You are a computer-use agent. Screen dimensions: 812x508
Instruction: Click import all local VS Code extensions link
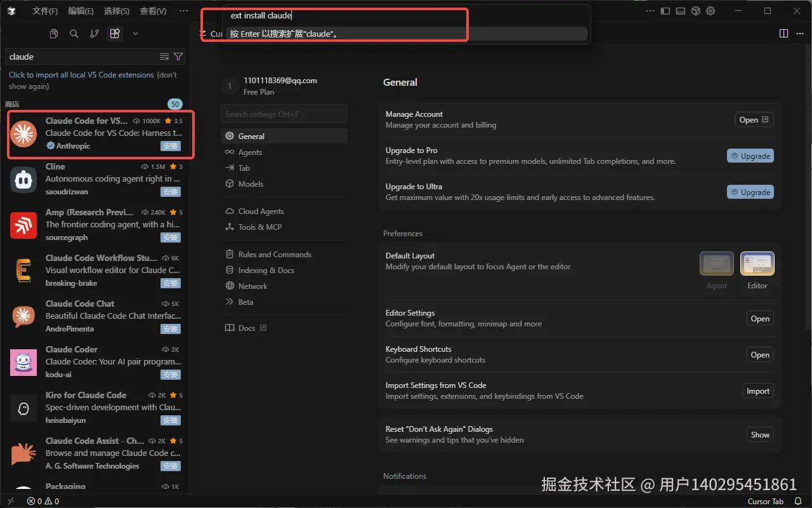coord(81,75)
